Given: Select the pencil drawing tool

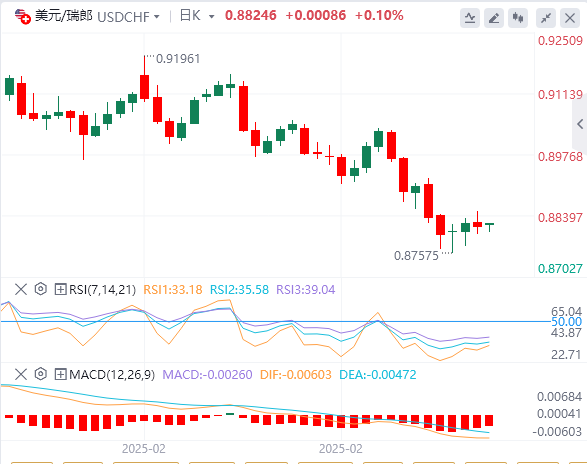Looking at the screenshot, I should [x=494, y=18].
